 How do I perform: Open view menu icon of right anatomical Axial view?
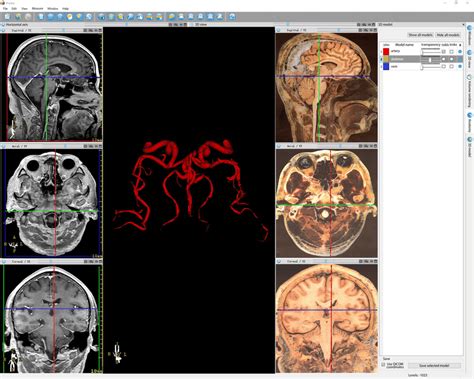pos(279,146)
